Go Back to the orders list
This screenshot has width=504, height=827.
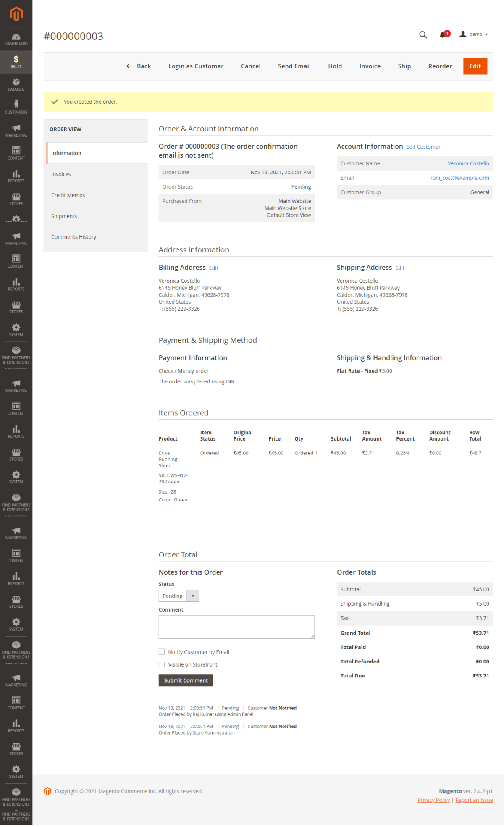pyautogui.click(x=139, y=66)
